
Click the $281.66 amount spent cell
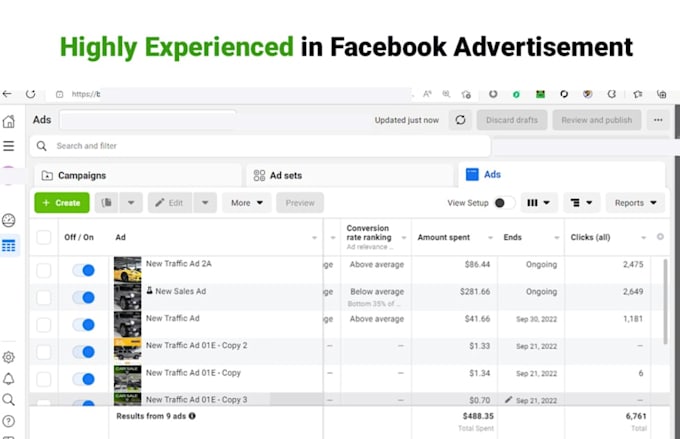click(x=475, y=292)
